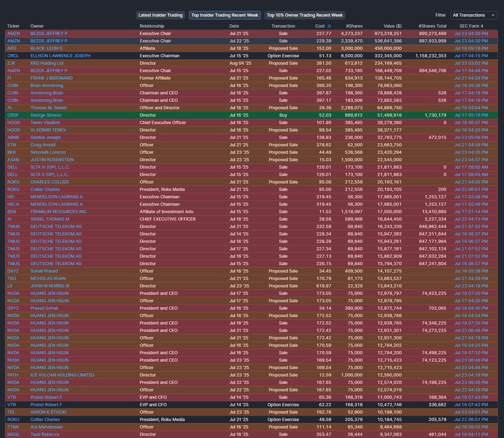Open owner SIEBEL THOMAS M

pyautogui.click(x=50, y=219)
